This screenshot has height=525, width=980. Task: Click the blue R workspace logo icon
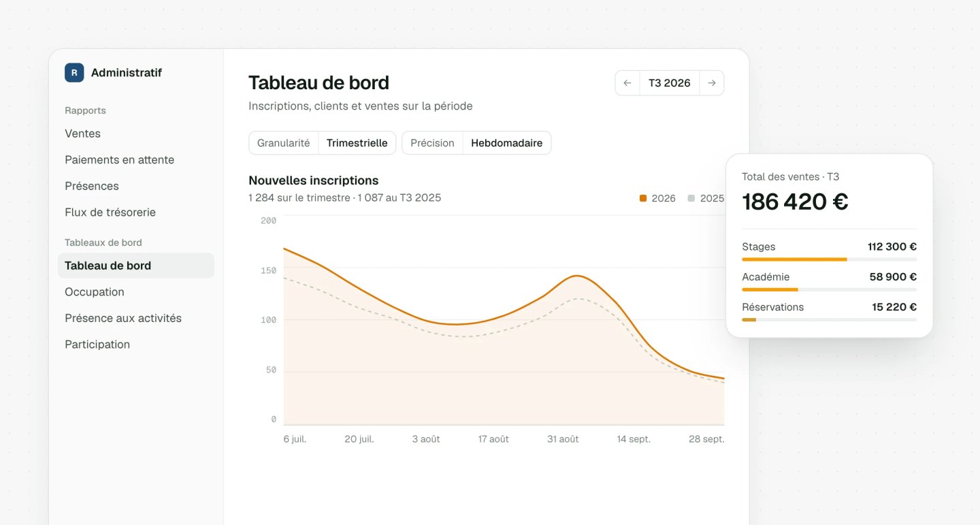tap(74, 73)
